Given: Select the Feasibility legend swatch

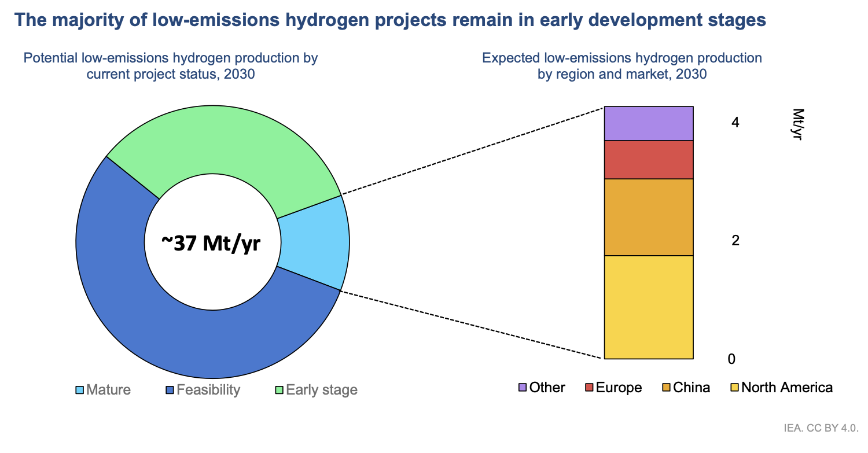Looking at the screenshot, I should 170,390.
